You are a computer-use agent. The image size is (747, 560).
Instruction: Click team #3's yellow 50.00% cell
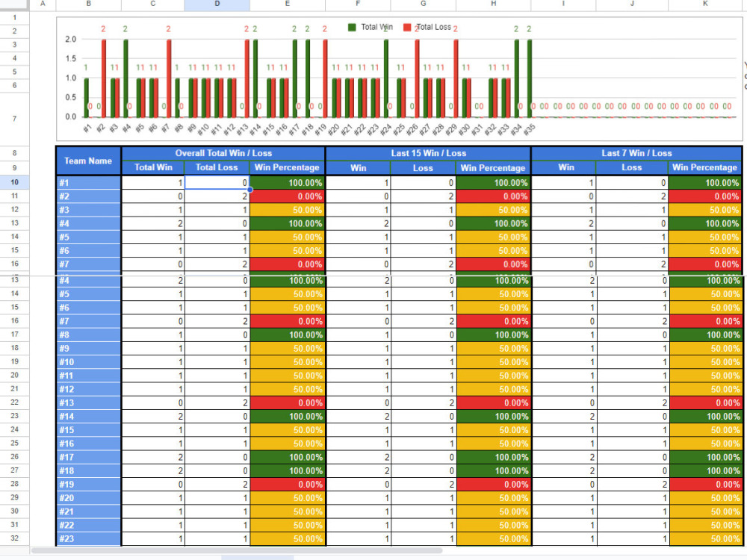(287, 209)
